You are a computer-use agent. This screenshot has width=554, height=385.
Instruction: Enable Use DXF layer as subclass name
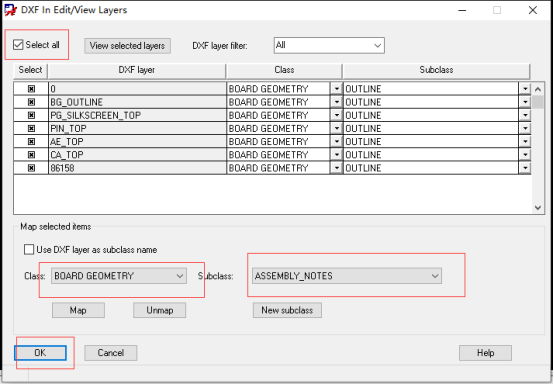click(29, 250)
